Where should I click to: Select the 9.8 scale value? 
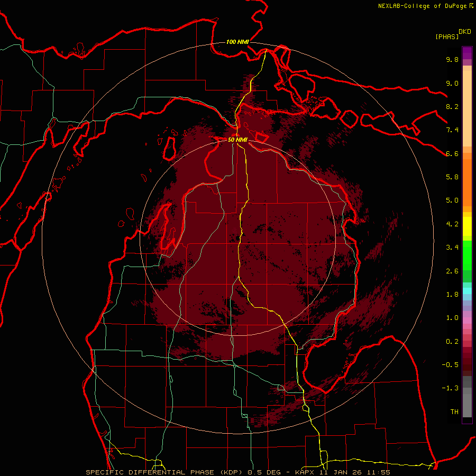click(452, 59)
